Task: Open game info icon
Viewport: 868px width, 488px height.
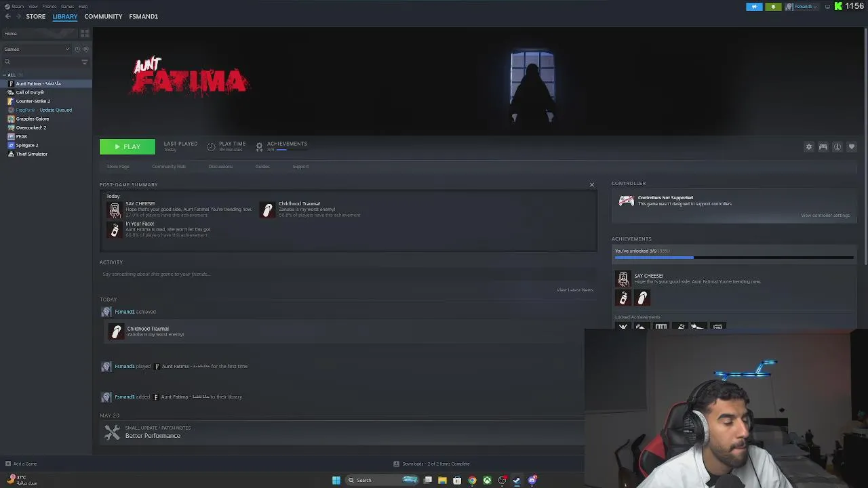Action: [837, 147]
